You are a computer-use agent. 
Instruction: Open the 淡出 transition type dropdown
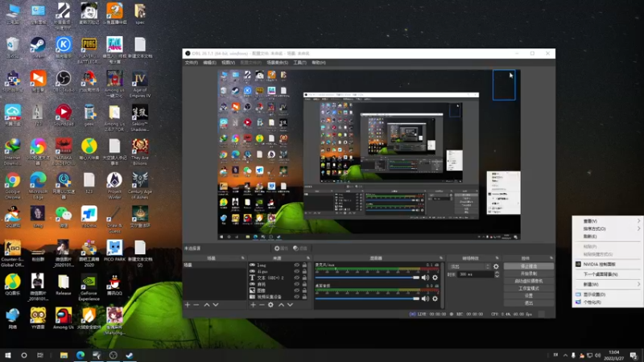pos(469,266)
